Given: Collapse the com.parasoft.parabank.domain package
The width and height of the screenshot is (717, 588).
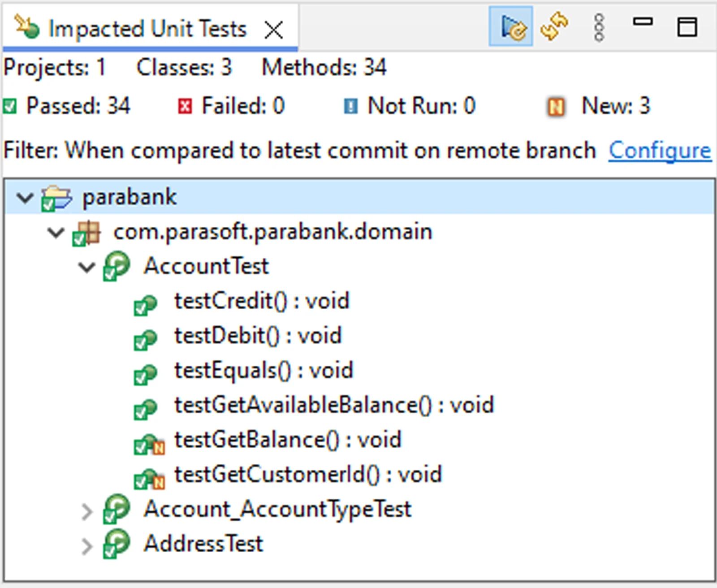Looking at the screenshot, I should click(56, 233).
